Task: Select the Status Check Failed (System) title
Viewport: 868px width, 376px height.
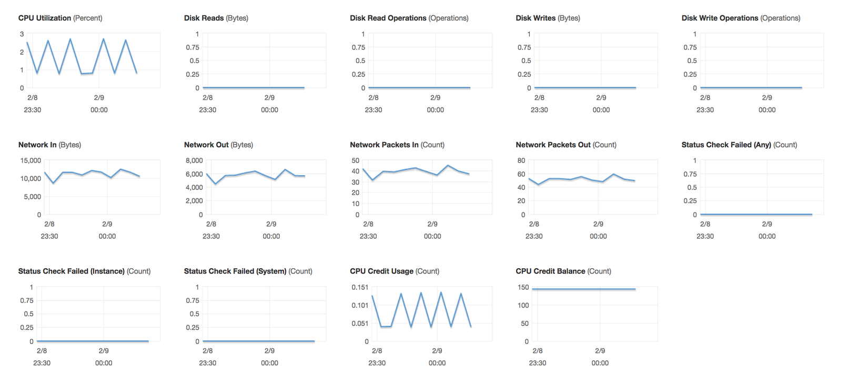Action: 235,271
